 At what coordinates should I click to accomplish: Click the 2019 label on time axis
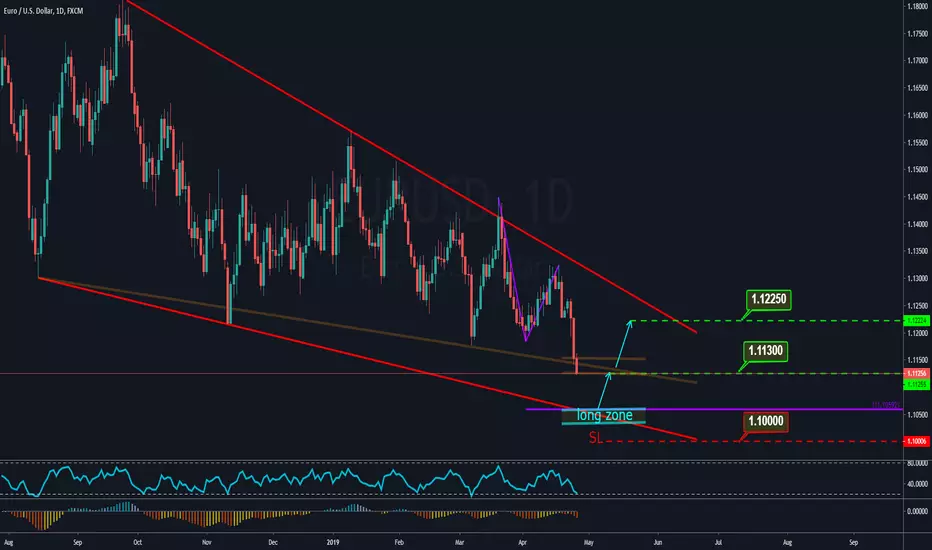pyautogui.click(x=333, y=542)
